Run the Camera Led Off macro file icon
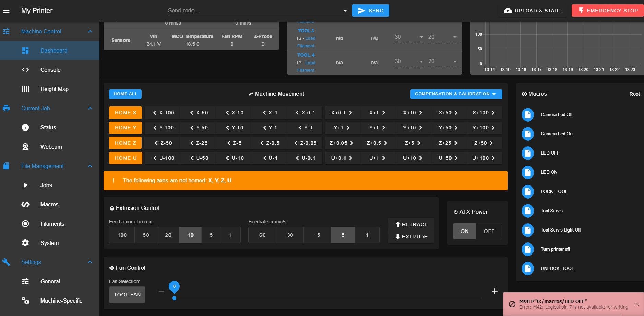This screenshot has width=644, height=316. [528, 114]
